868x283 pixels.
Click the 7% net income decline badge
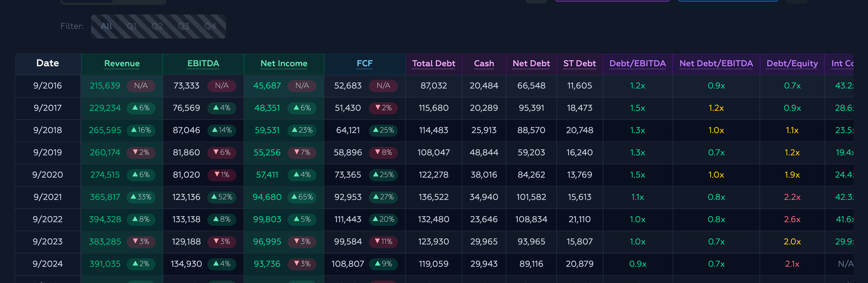tap(302, 152)
